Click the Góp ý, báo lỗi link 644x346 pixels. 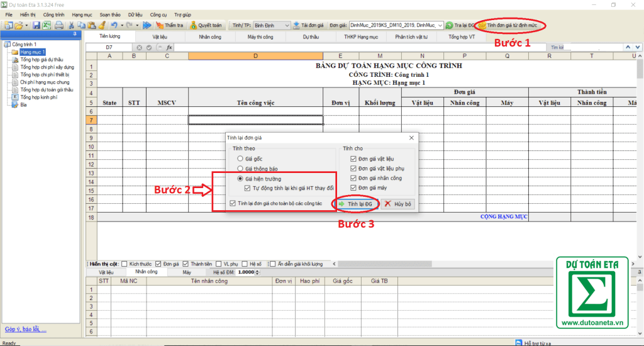(25, 329)
